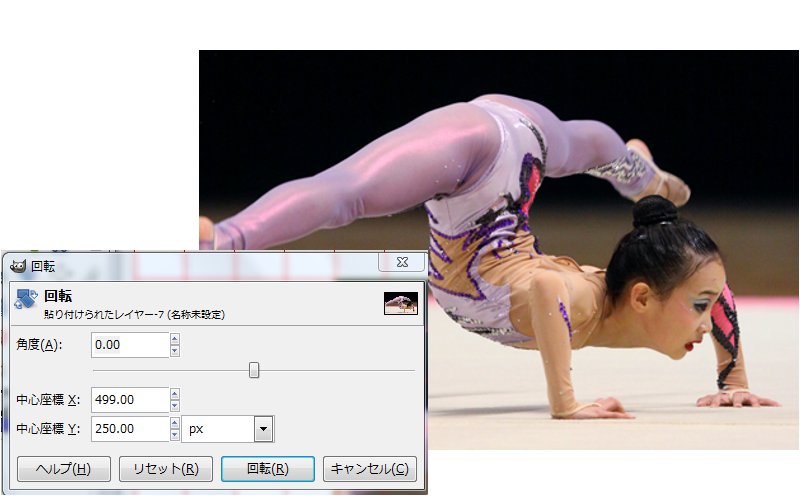The image size is (800, 500).
Task: Close the 回転 dialog window
Action: pos(402,262)
